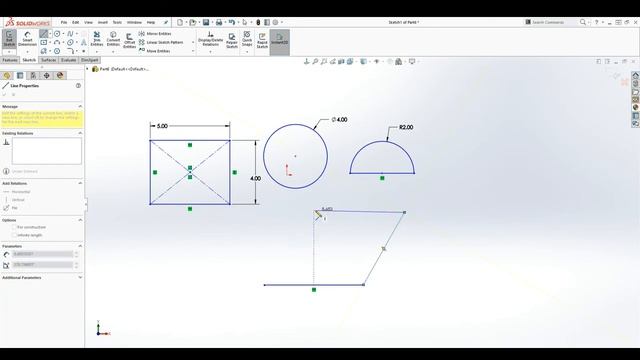This screenshot has width=640, height=360.
Task: Open the View menu
Action: pyautogui.click(x=88, y=22)
